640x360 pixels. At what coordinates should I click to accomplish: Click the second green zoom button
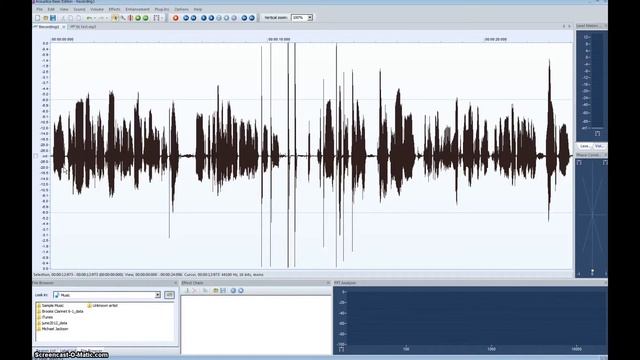(x=145, y=18)
